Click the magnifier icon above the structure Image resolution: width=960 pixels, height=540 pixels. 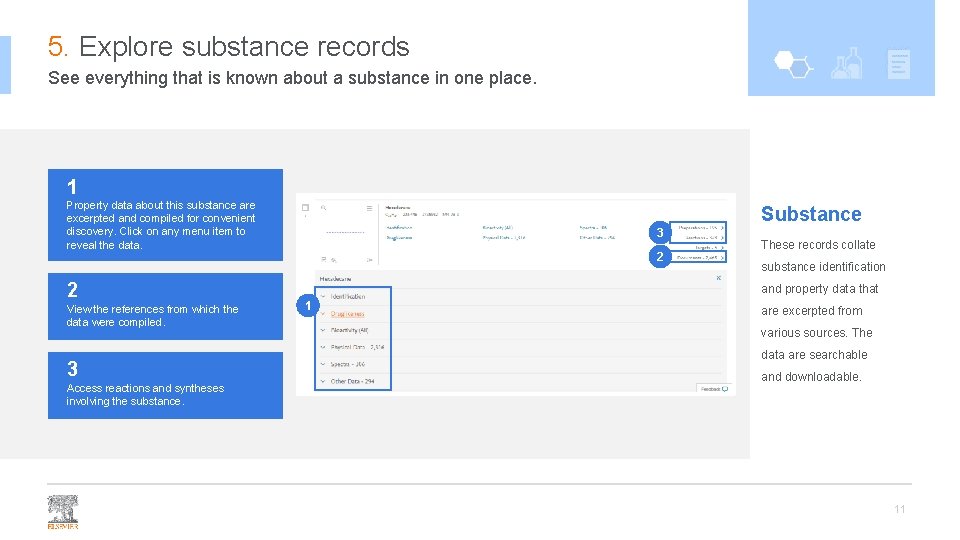(x=324, y=208)
